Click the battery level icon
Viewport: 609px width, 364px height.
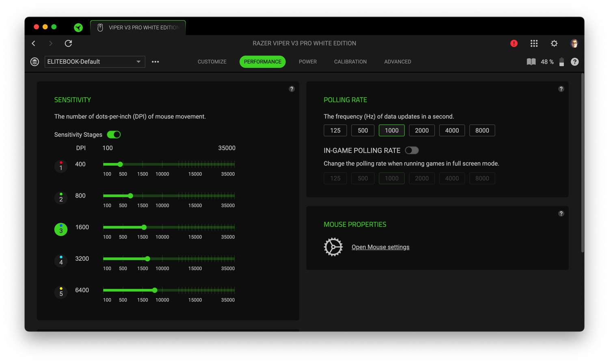[561, 62]
